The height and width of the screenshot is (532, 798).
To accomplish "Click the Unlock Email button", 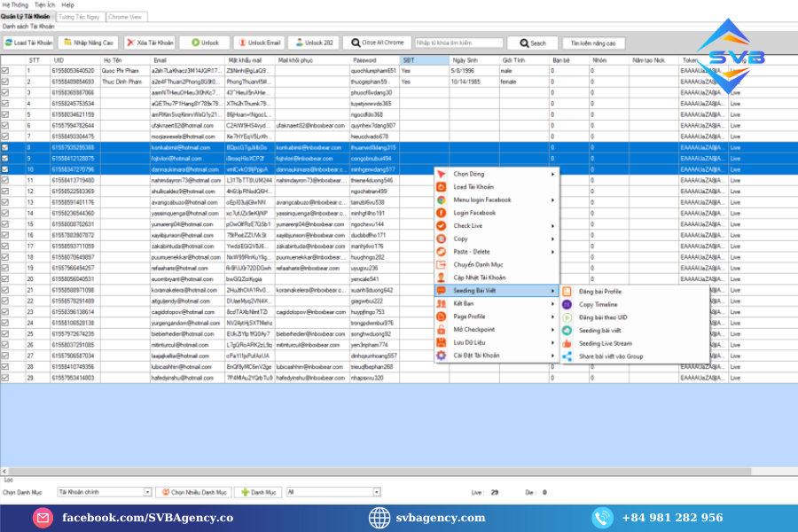I will 259,43.
